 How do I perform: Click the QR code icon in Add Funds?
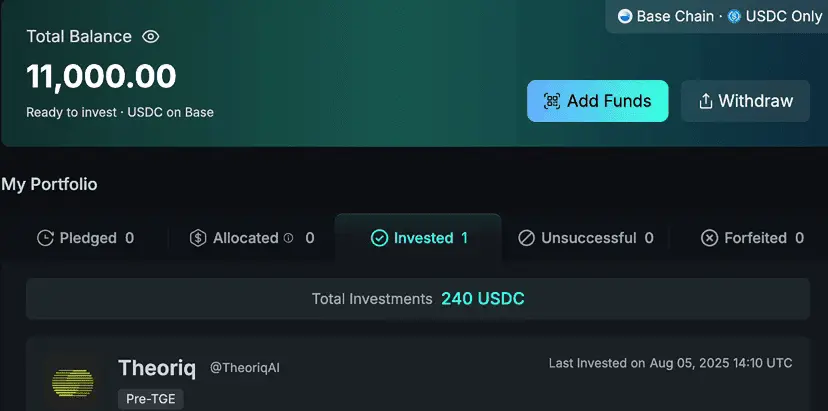click(x=552, y=101)
